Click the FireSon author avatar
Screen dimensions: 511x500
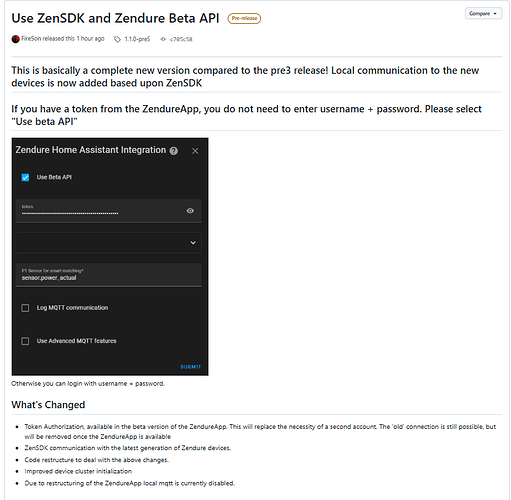[15, 39]
